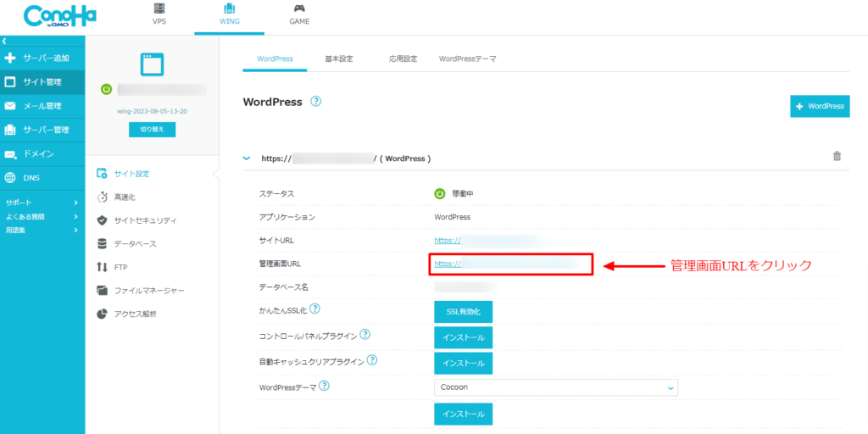Open アクセス解析 in the site menu

[x=136, y=314]
